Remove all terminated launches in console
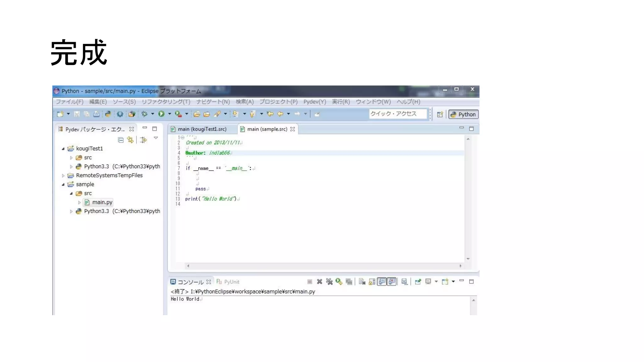Viewport: 644px width, 362px height. [329, 282]
